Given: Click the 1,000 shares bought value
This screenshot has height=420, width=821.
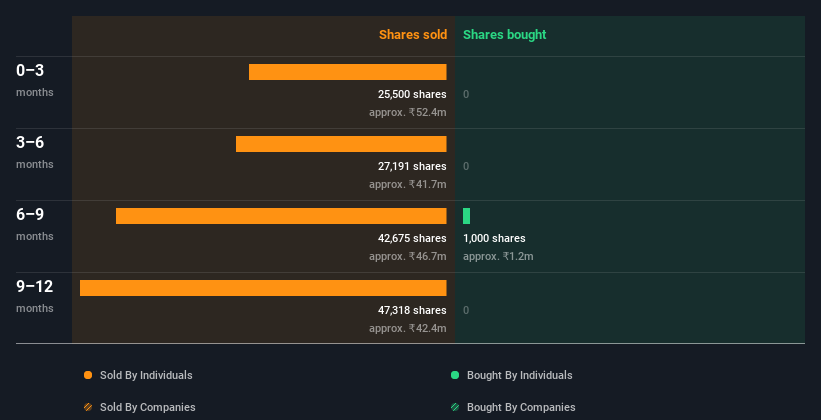Looking at the screenshot, I should point(494,238).
